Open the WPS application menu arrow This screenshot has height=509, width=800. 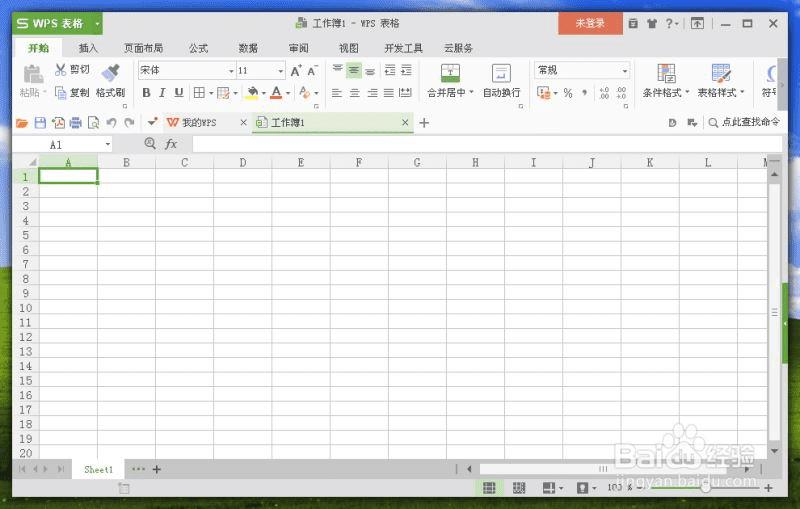(x=97, y=23)
